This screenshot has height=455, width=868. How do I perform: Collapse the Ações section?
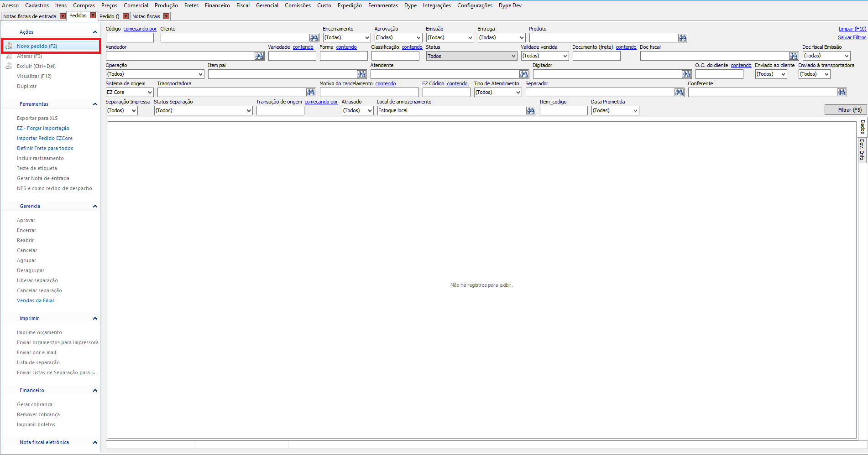(95, 32)
